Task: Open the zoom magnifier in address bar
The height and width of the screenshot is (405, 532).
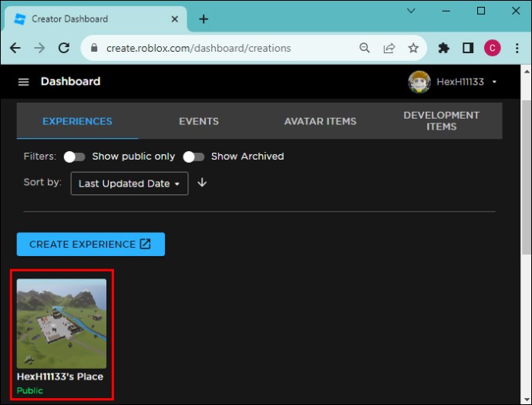Action: [x=365, y=48]
